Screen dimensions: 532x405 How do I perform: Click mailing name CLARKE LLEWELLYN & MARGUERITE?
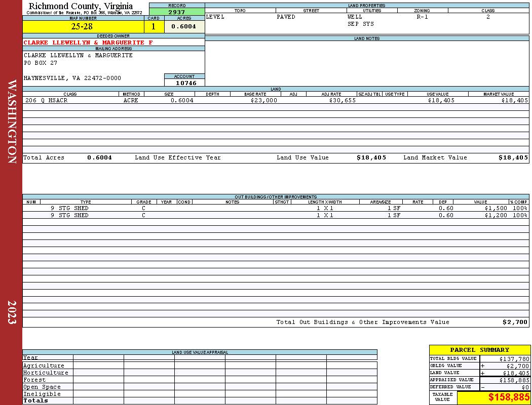(78, 55)
